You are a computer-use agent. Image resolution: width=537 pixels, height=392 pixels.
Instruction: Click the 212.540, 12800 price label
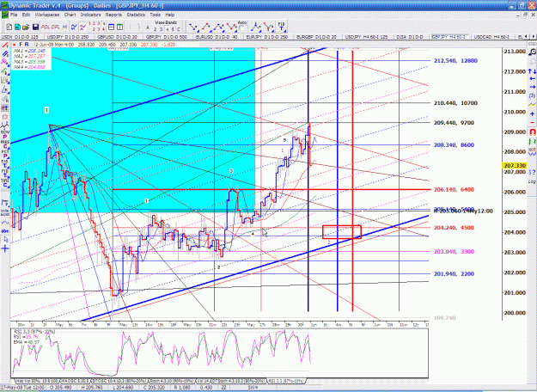(455, 61)
